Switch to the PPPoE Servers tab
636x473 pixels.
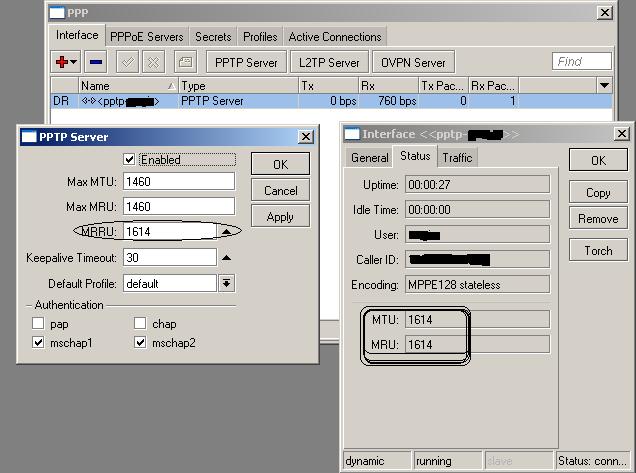[147, 37]
